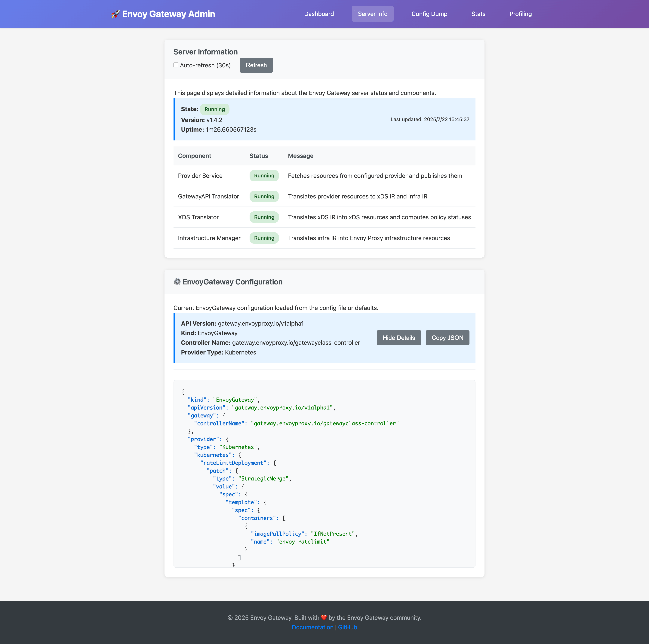Select the Server Info navigation item
649x644 pixels.
coord(373,14)
